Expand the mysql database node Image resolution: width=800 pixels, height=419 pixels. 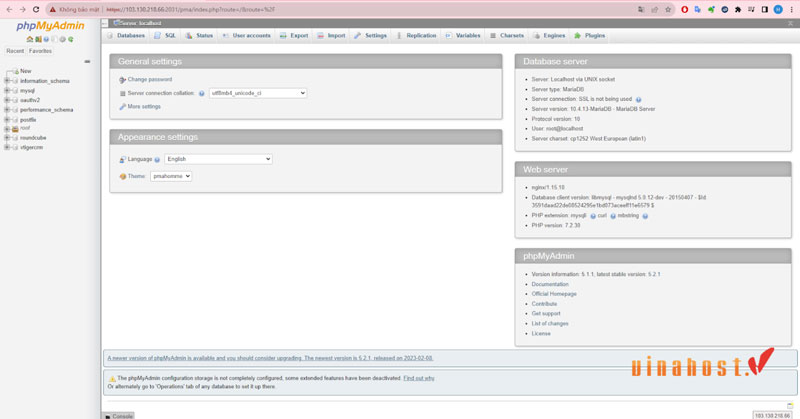(7, 90)
